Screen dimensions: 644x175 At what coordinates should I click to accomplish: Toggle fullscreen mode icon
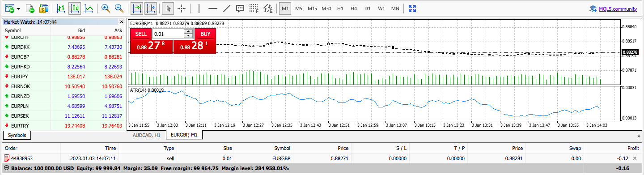(x=412, y=8)
